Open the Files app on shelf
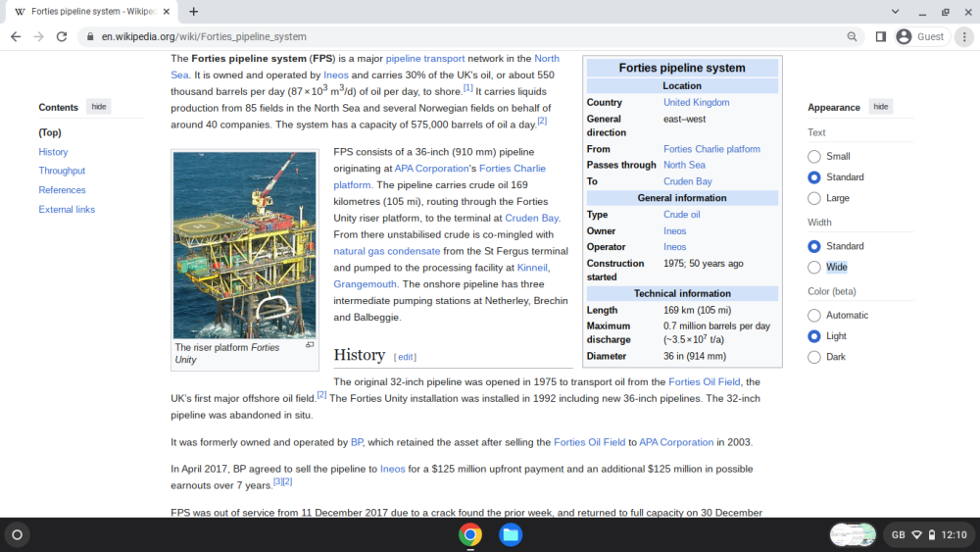 pyautogui.click(x=511, y=535)
